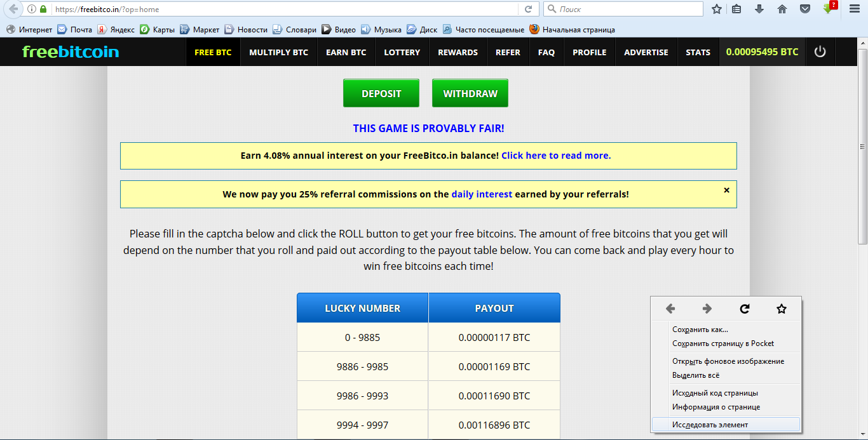Click the 9886 - 9985 lucky number cell
The width and height of the screenshot is (868, 440).
(x=362, y=366)
